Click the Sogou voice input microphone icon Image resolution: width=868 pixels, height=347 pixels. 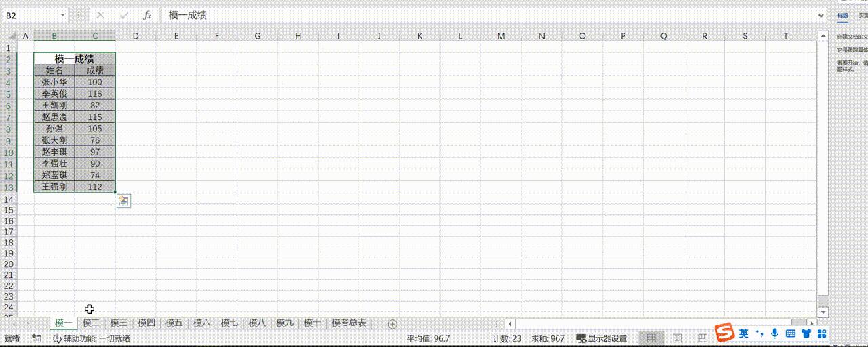pyautogui.click(x=775, y=333)
